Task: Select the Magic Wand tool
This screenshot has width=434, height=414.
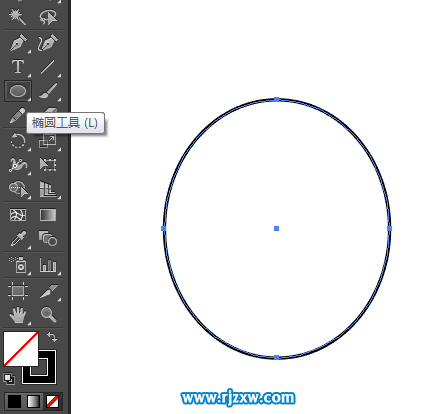Action: (x=17, y=17)
